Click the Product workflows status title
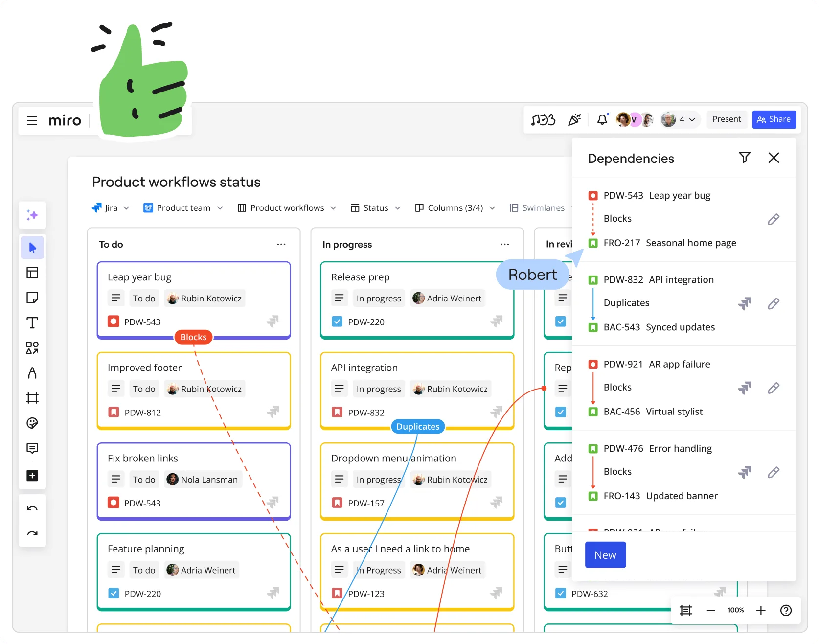This screenshot has width=819, height=644. click(x=176, y=182)
